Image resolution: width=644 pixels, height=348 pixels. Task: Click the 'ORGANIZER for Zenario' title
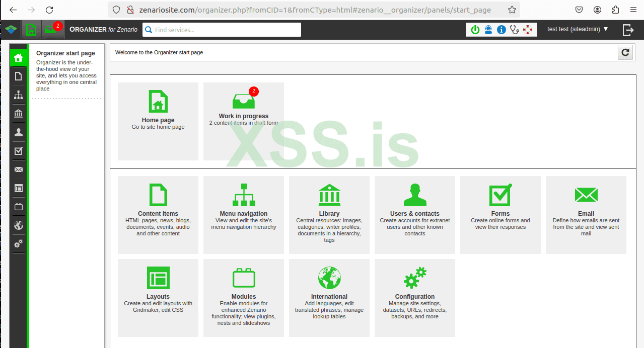[104, 30]
